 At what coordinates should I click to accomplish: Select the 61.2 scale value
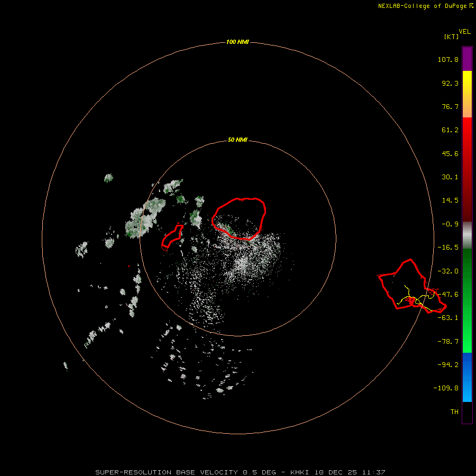450,130
